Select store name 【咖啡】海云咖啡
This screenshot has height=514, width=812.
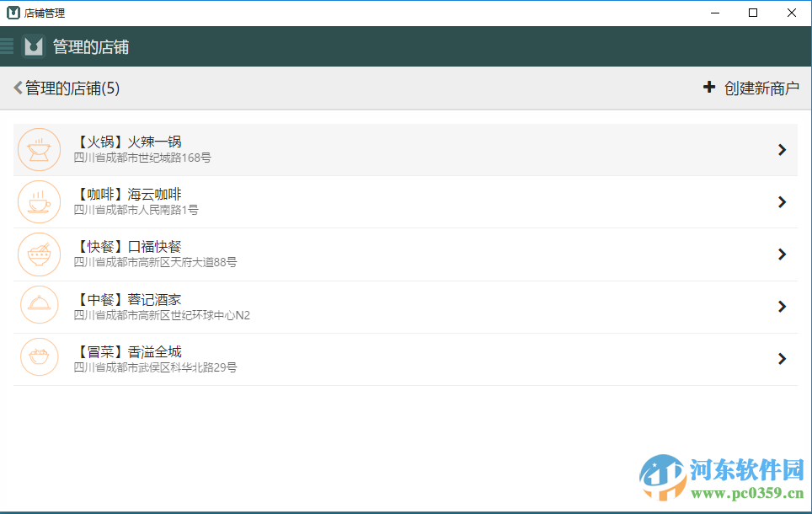click(x=128, y=195)
